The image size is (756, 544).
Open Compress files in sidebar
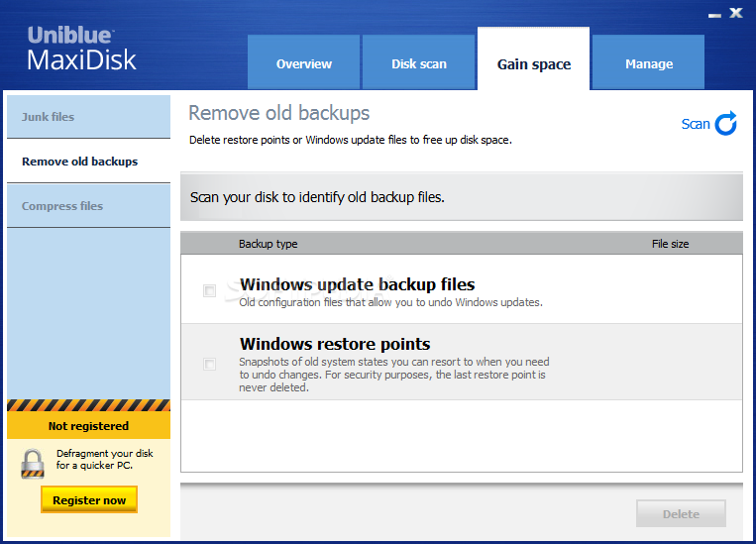pyautogui.click(x=89, y=206)
